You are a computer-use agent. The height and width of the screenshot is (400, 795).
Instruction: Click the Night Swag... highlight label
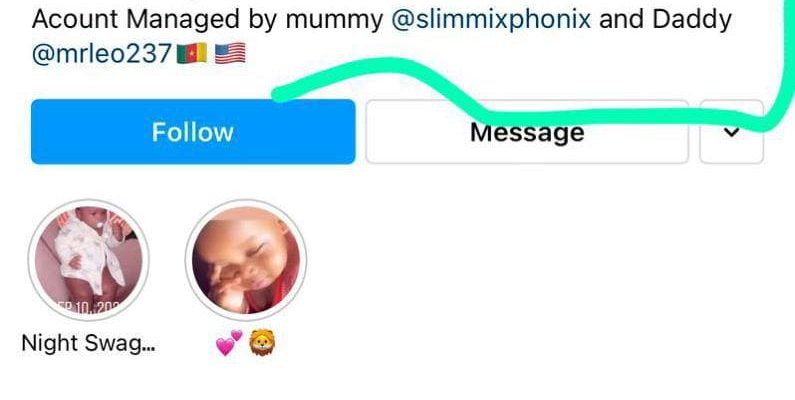pos(89,343)
